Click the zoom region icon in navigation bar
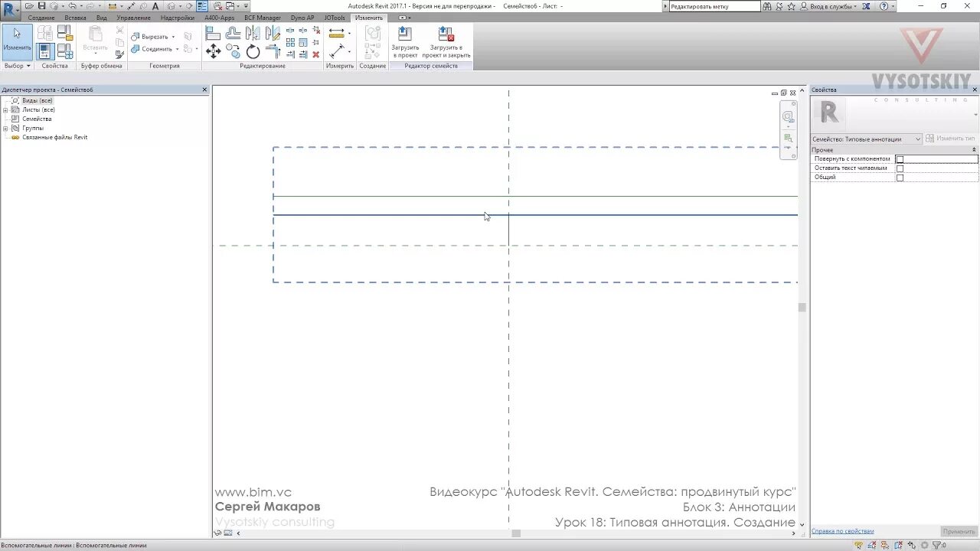Image resolution: width=980 pixels, height=551 pixels. pyautogui.click(x=788, y=139)
